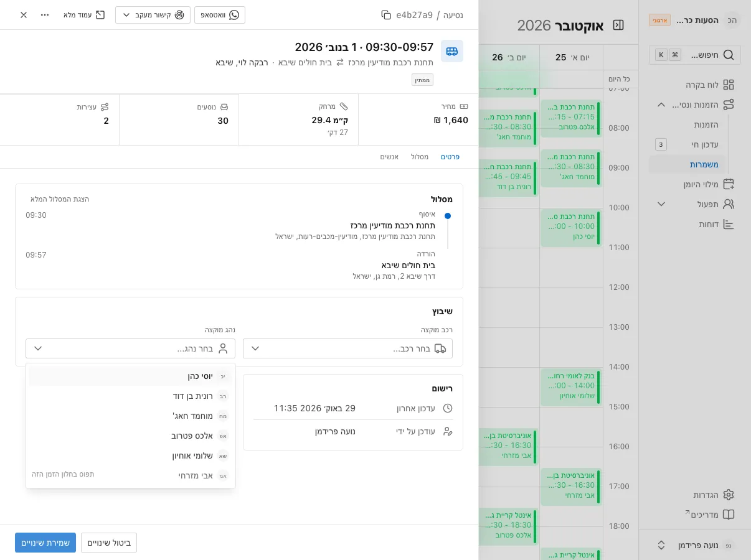This screenshot has width=751, height=560.
Task: Choose מוחמד חאג' as the driver
Action: coord(130,416)
